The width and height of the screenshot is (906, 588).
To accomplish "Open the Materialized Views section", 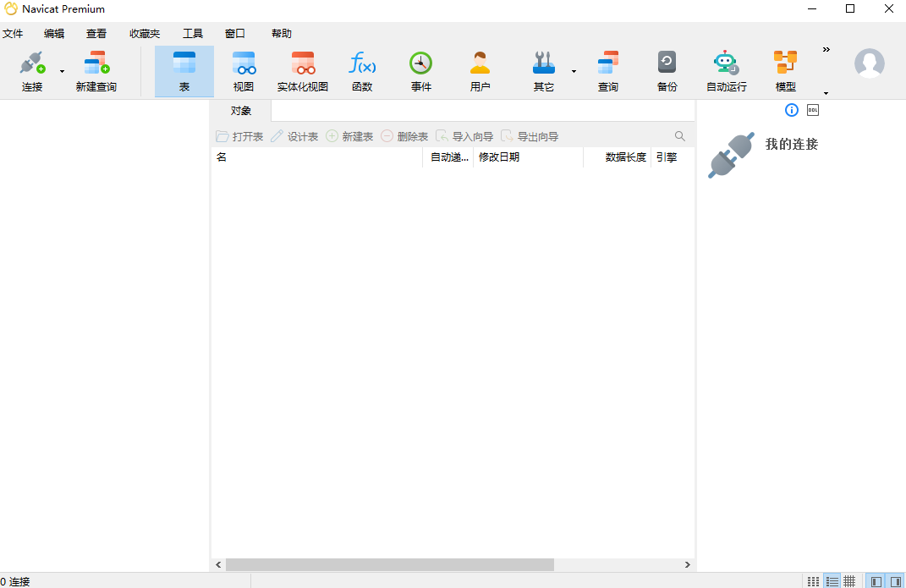I will (x=303, y=64).
